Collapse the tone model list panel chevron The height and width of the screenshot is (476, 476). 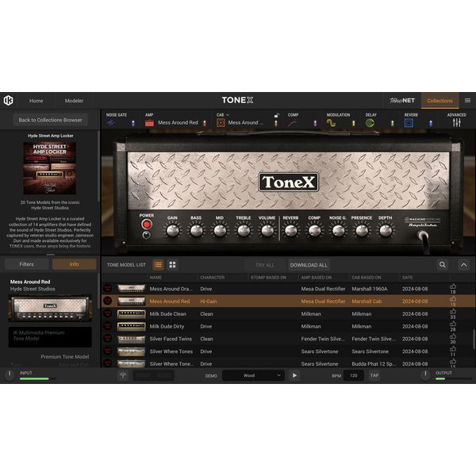click(464, 265)
